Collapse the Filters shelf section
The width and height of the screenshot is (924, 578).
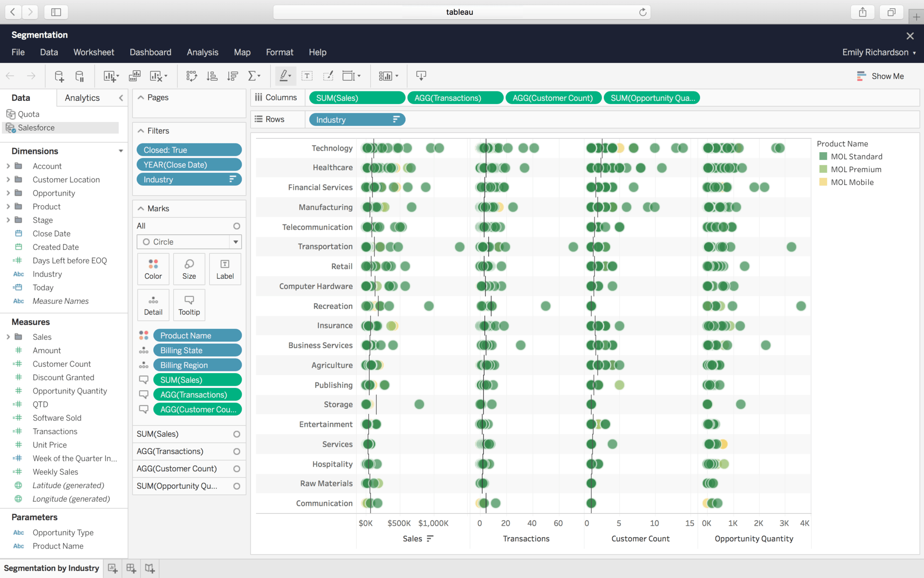pyautogui.click(x=141, y=131)
